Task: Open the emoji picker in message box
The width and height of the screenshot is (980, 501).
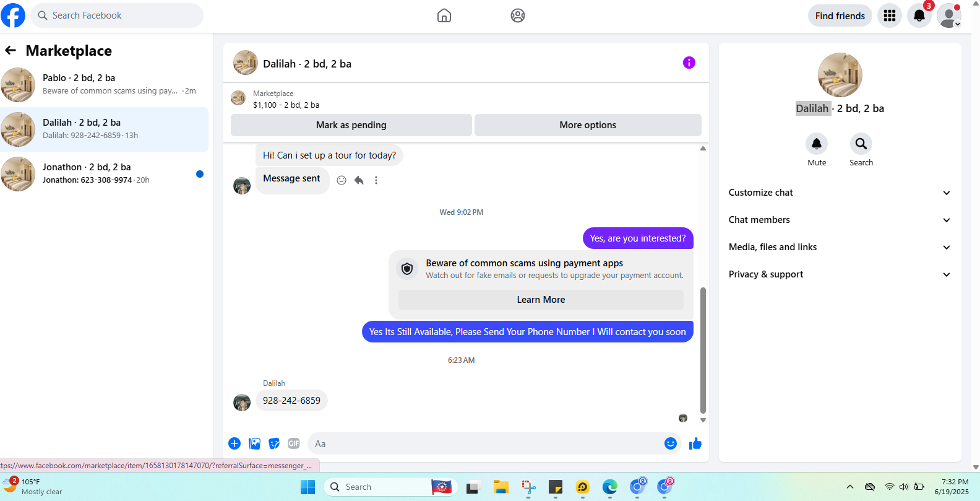Action: pos(671,443)
